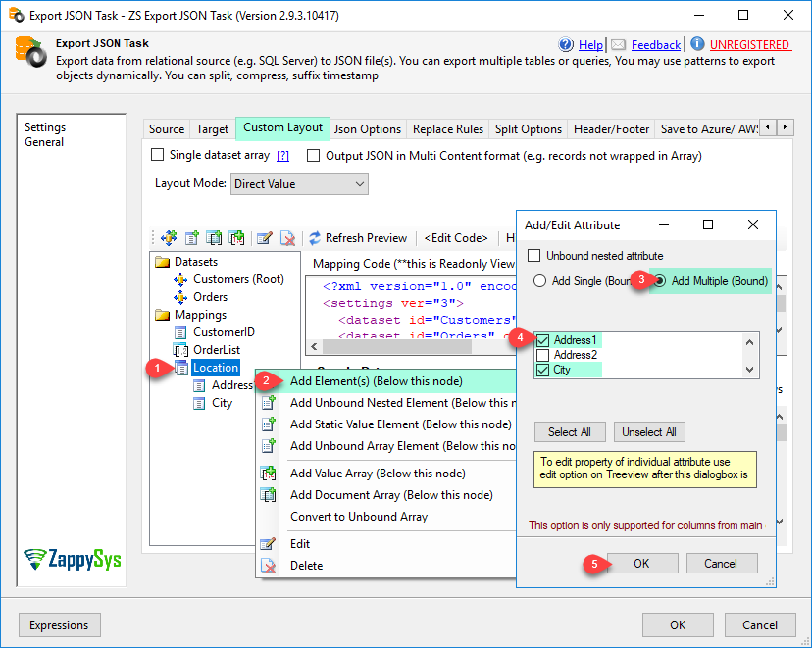This screenshot has height=648, width=812.
Task: Switch to the Target tab
Action: tap(213, 129)
